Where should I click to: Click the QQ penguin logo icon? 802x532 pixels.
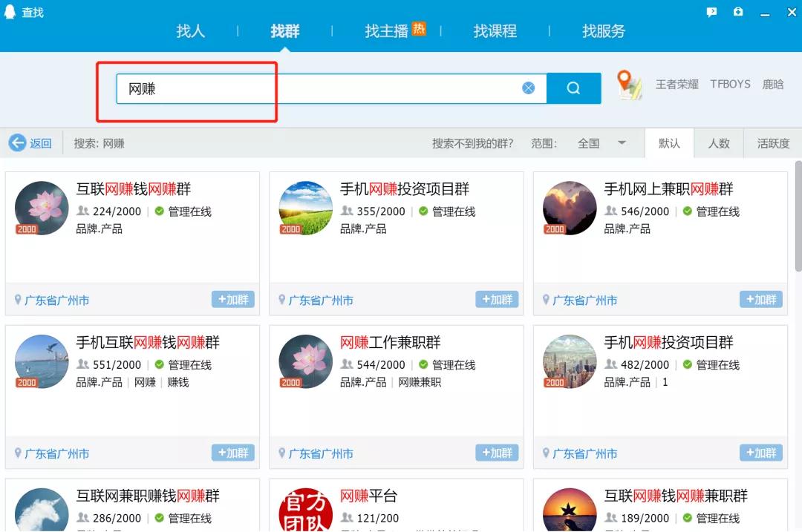[x=11, y=12]
